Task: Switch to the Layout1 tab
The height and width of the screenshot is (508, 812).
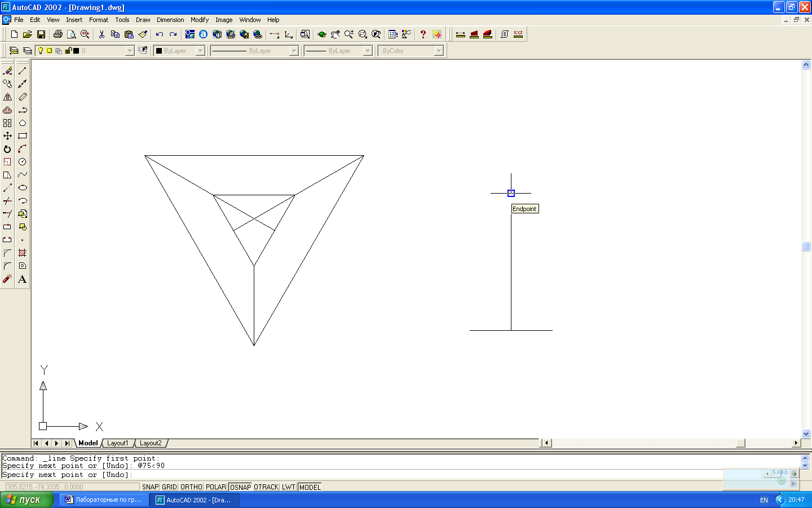Action: [118, 443]
